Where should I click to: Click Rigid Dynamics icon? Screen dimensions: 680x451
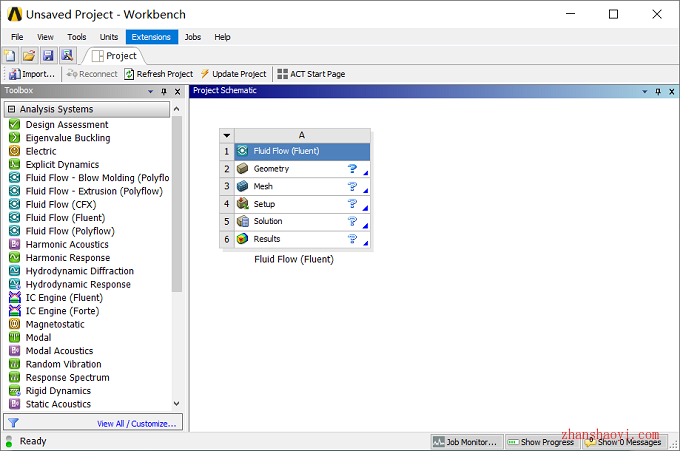tap(14, 391)
